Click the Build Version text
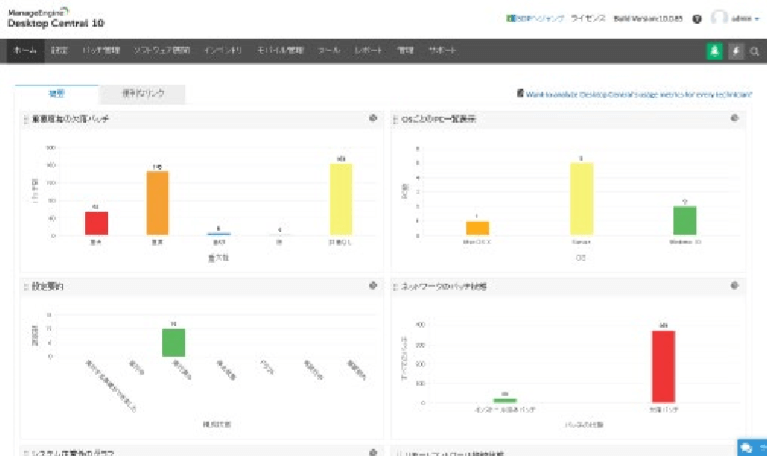 tap(648, 19)
